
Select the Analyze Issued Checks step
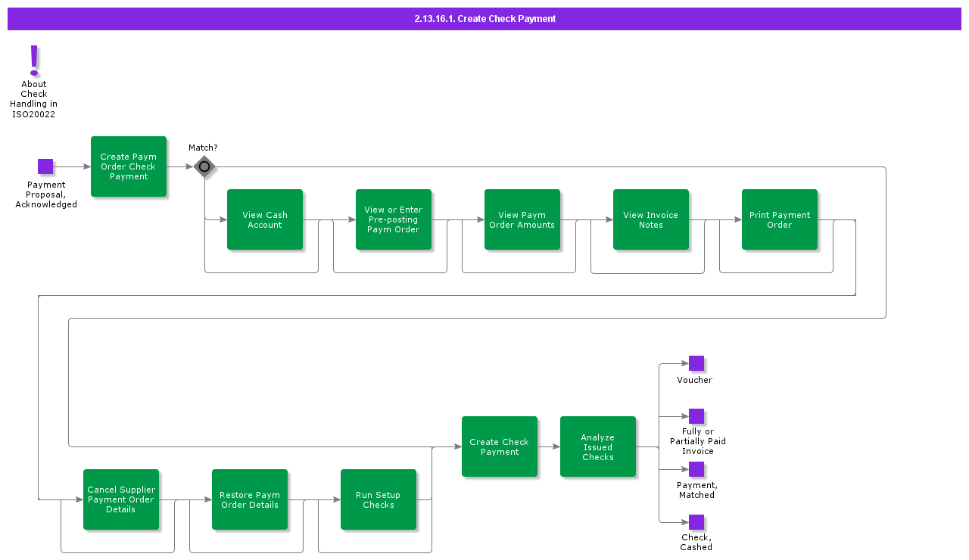coord(598,446)
